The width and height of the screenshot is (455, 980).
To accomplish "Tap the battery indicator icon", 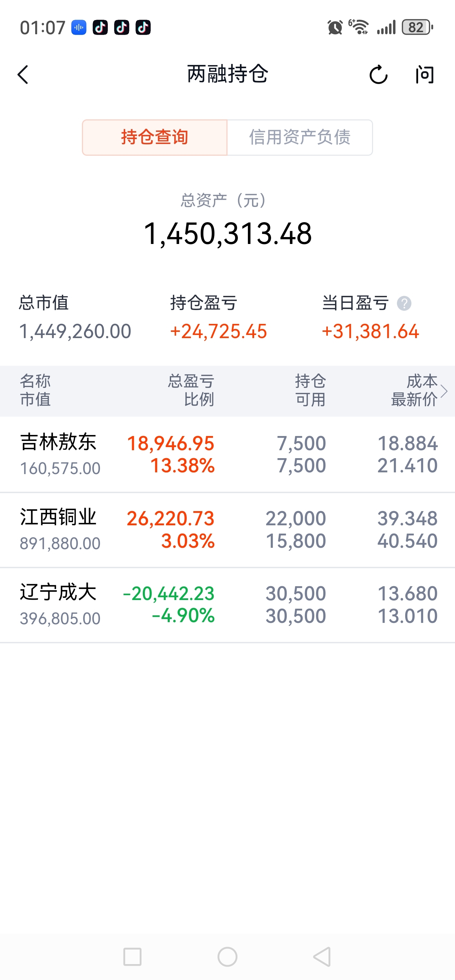I will click(418, 27).
